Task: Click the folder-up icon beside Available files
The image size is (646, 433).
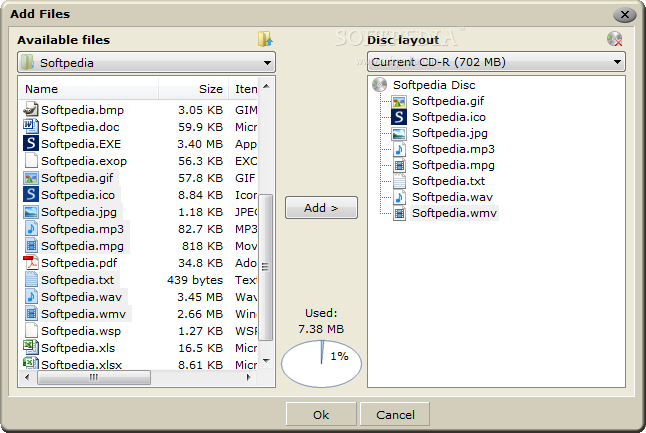Action: (x=265, y=39)
